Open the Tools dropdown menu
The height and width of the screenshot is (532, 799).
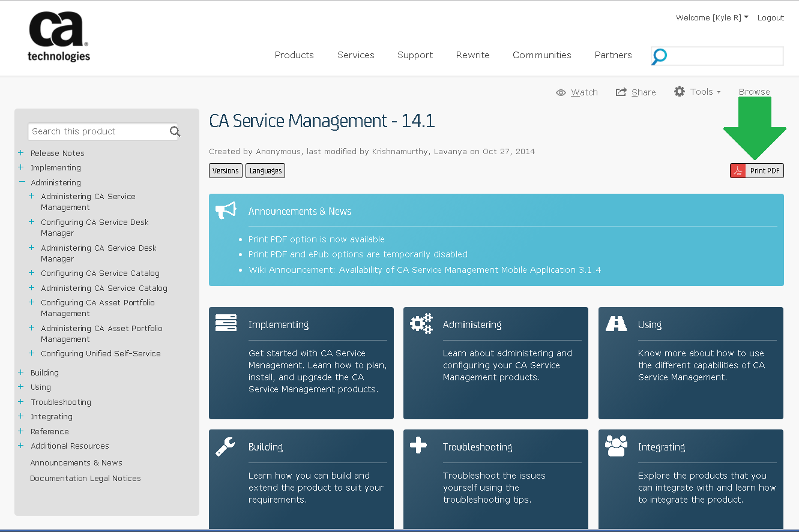(x=705, y=92)
